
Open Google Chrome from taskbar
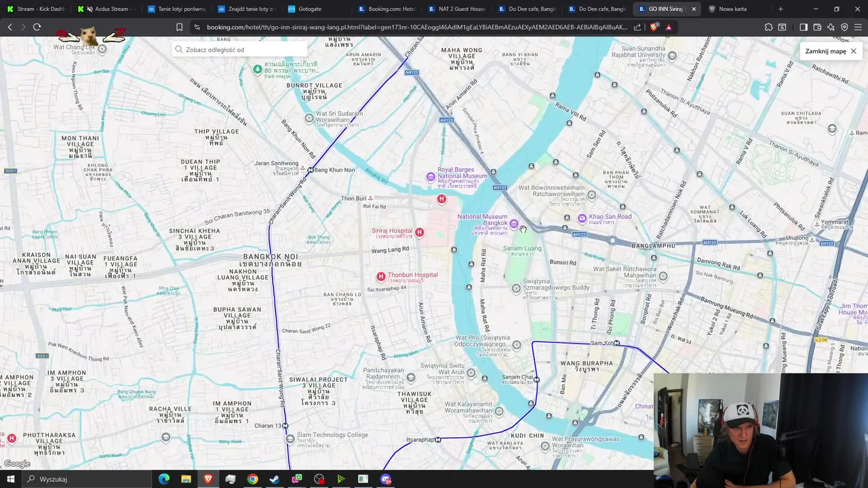coord(252,479)
